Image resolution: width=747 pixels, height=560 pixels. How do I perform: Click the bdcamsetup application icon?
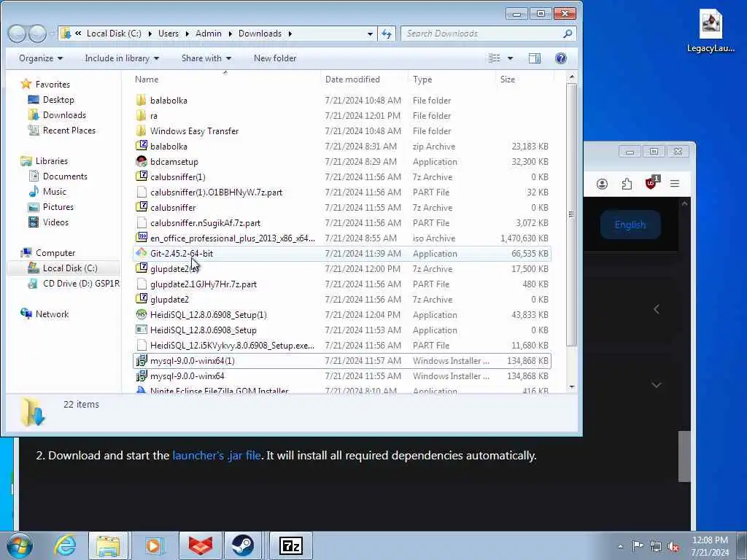tap(141, 161)
